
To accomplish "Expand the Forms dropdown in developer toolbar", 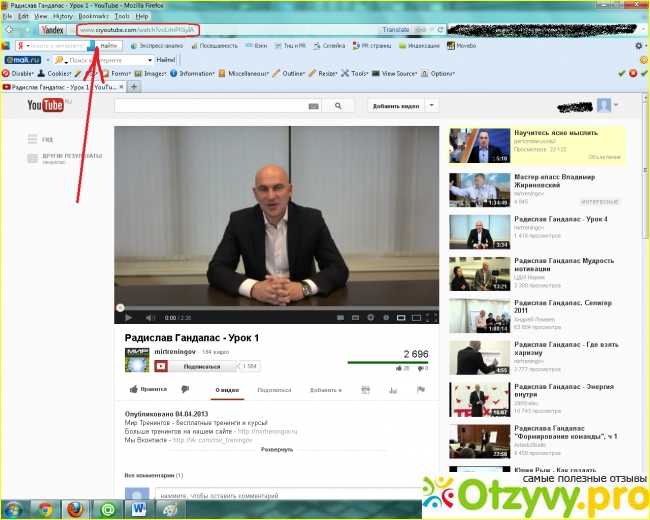I will pos(116,73).
